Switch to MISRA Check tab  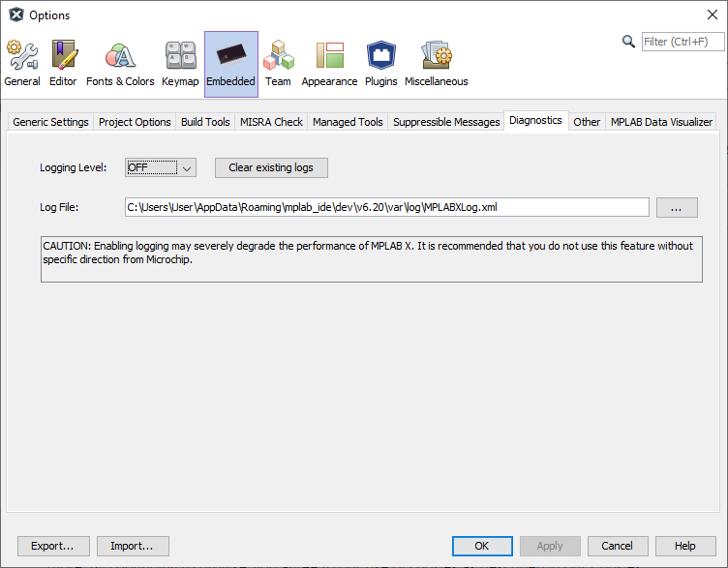(271, 122)
